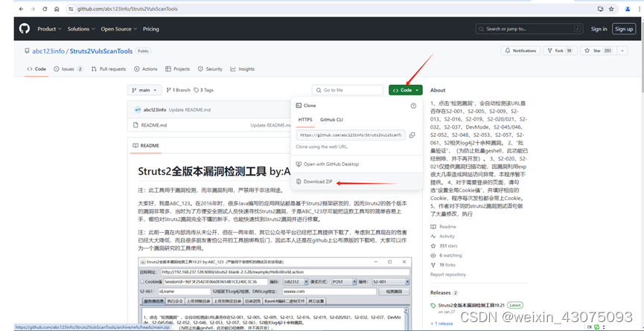Click Update README.md commit message
644x331 pixels.
189,110
